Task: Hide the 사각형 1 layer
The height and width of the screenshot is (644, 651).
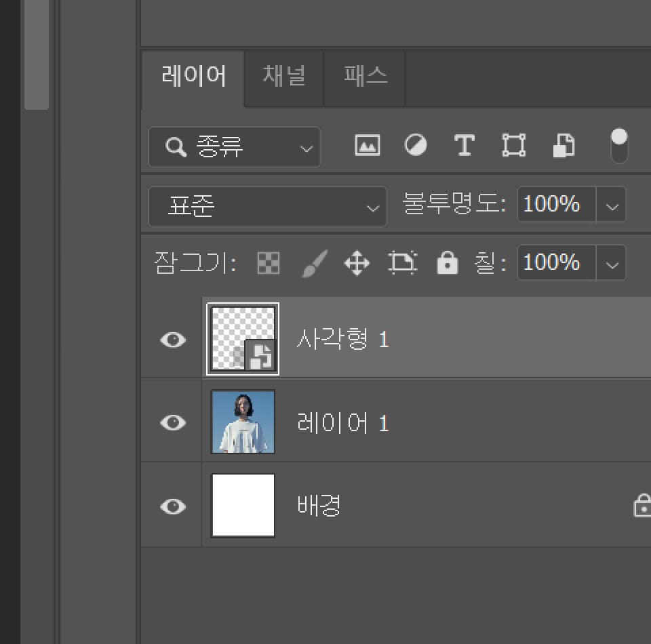Action: click(x=173, y=340)
